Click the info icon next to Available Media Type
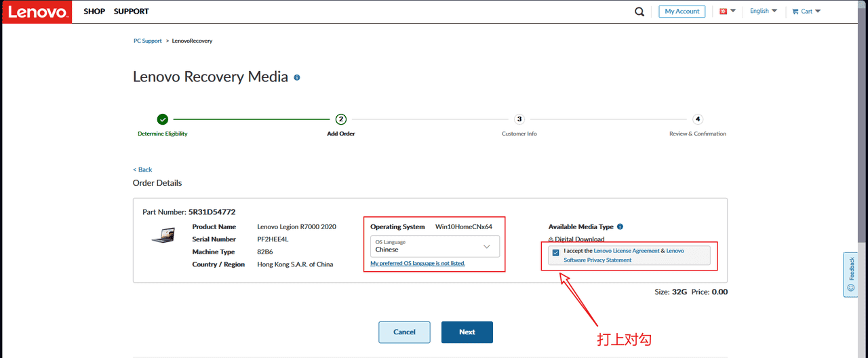 click(620, 227)
